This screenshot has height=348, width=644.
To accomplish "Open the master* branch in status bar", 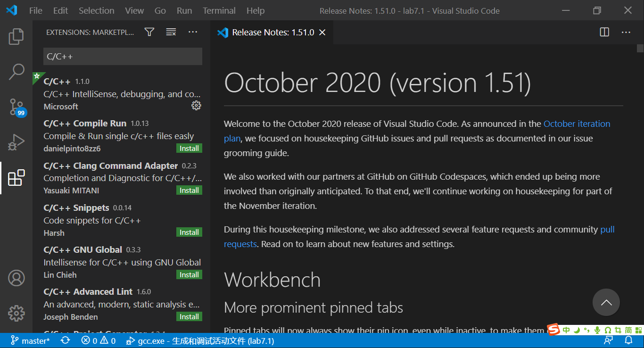I will point(30,340).
